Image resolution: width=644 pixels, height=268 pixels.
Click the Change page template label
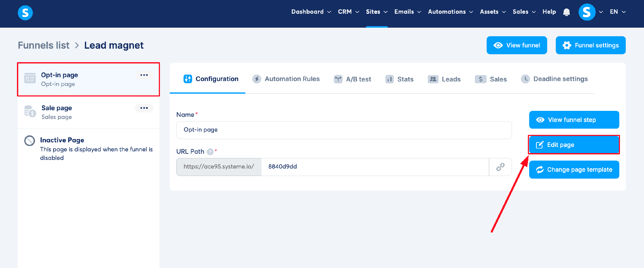(580, 170)
